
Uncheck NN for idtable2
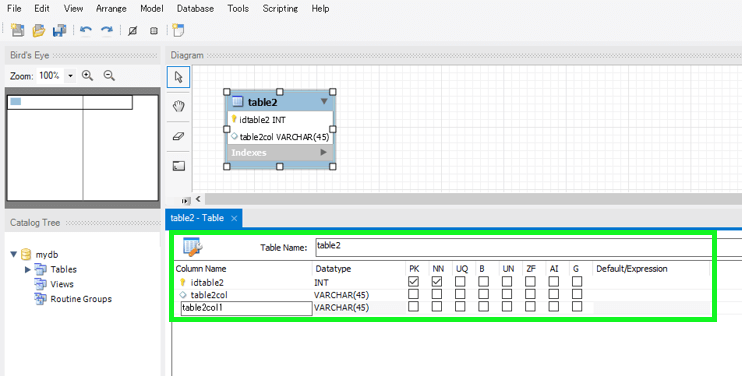[x=437, y=281]
